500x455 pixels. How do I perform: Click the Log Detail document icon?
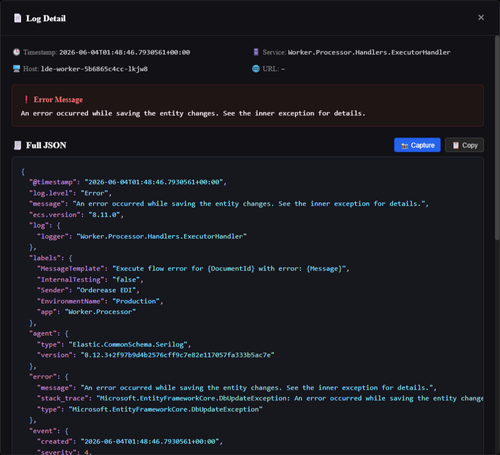(17, 18)
